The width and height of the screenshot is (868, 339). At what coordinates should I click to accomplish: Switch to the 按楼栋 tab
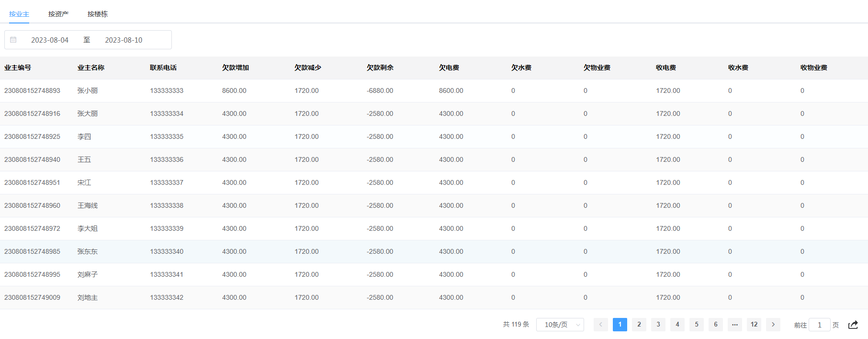[x=98, y=14]
